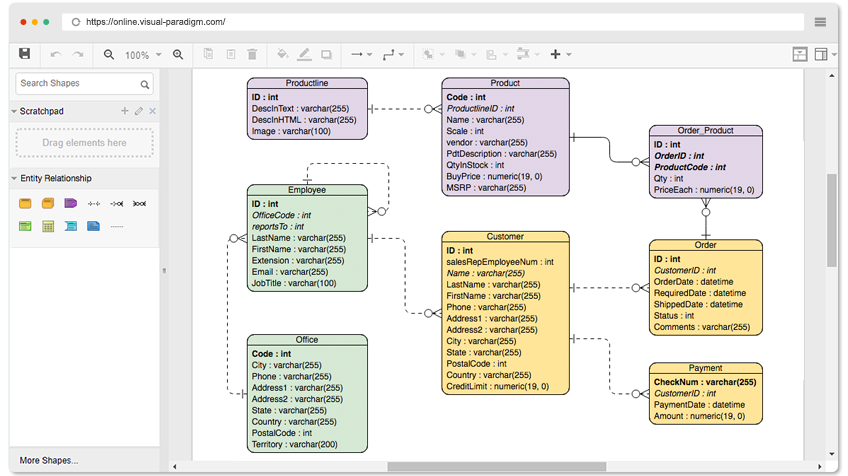Click the Redo arrow icon
The width and height of the screenshot is (848, 476).
pyautogui.click(x=78, y=55)
